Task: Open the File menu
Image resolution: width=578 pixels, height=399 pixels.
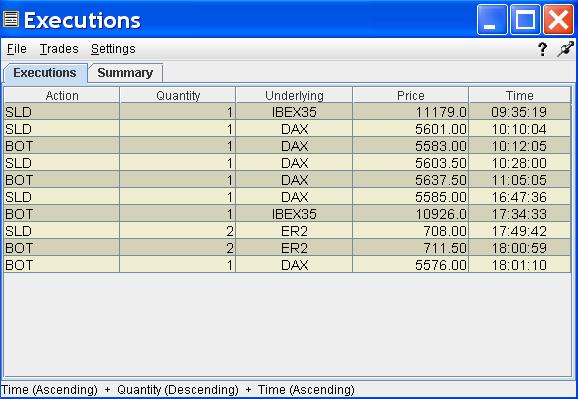Action: [x=17, y=49]
